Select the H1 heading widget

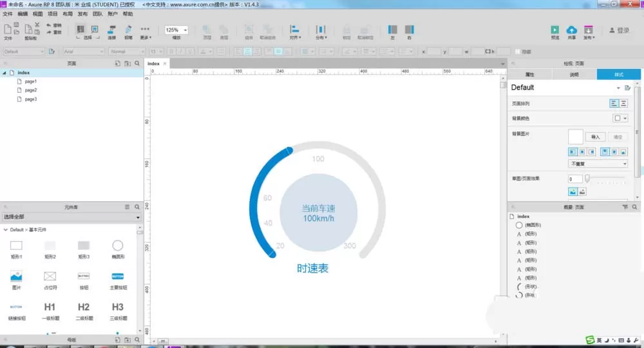50,307
